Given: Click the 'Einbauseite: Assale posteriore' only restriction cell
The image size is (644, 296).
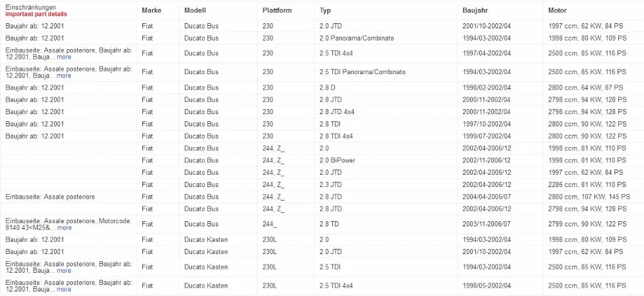Looking at the screenshot, I should pyautogui.click(x=49, y=197).
